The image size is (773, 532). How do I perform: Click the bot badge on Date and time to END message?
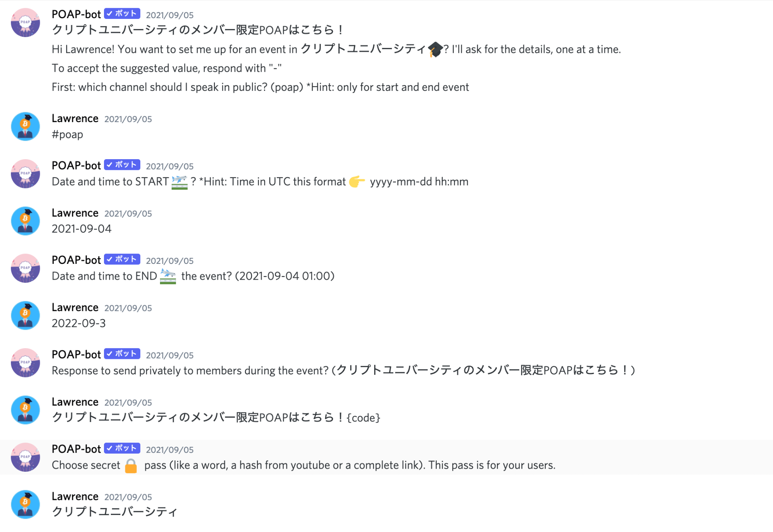122,259
